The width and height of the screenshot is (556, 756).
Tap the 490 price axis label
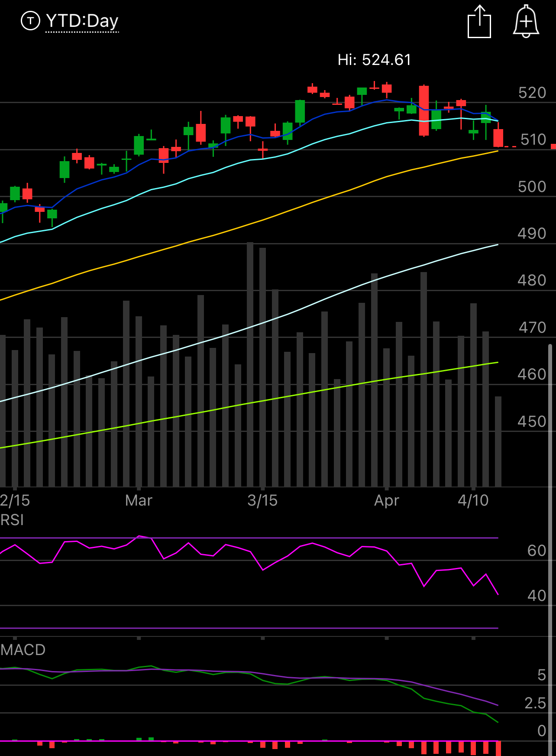(x=532, y=234)
